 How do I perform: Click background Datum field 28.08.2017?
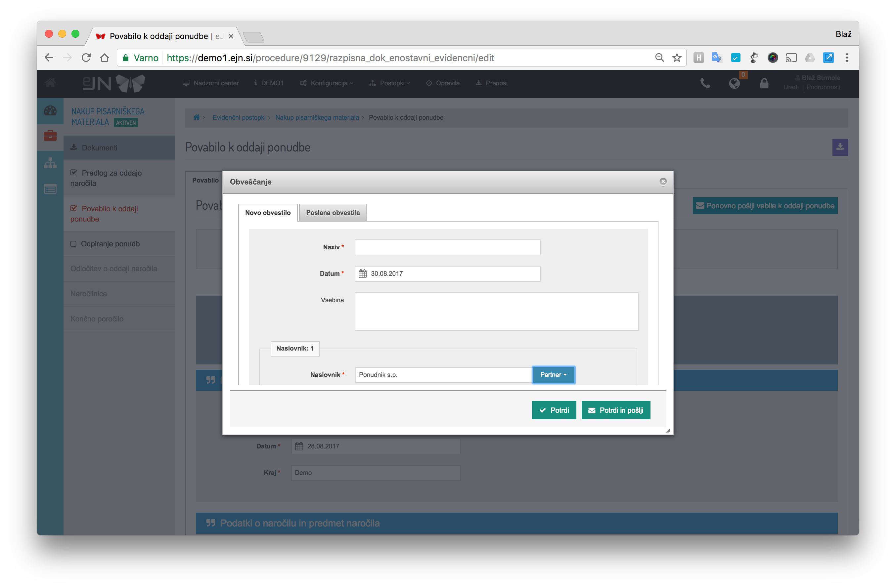375,446
